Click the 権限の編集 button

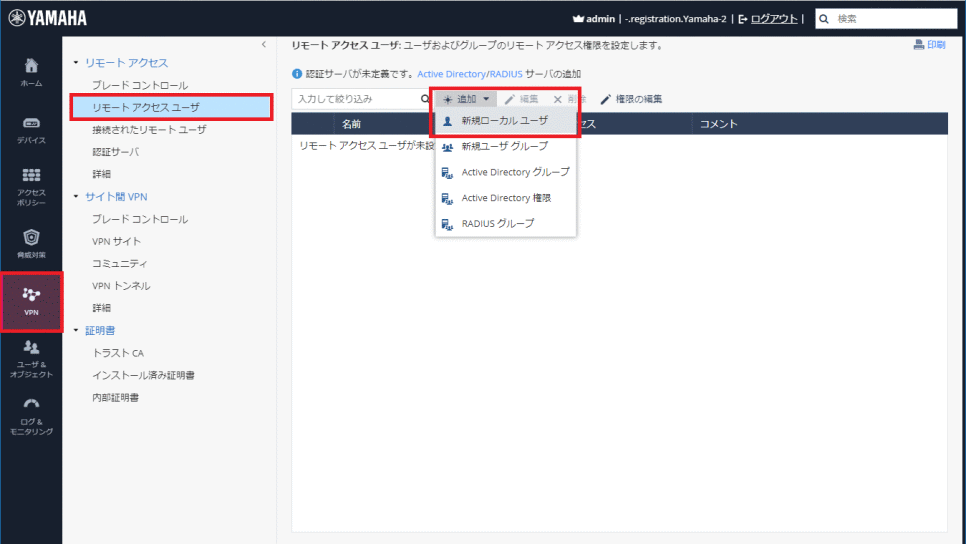(x=631, y=99)
